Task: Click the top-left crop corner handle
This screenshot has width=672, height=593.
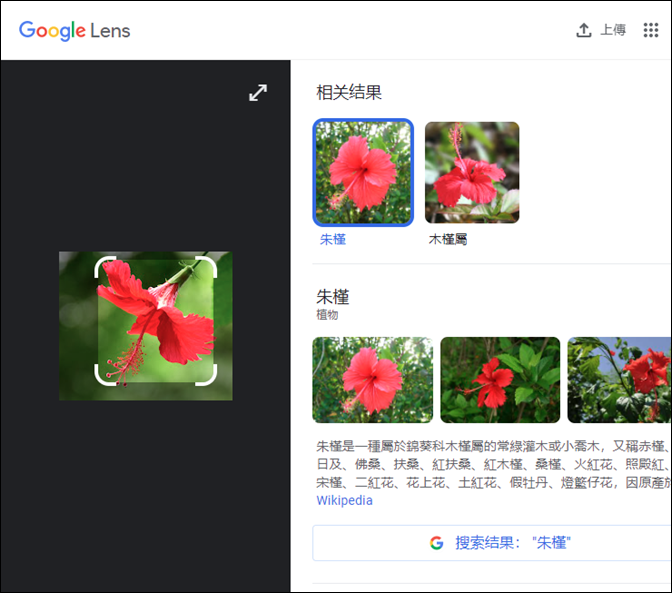Action: (x=104, y=266)
